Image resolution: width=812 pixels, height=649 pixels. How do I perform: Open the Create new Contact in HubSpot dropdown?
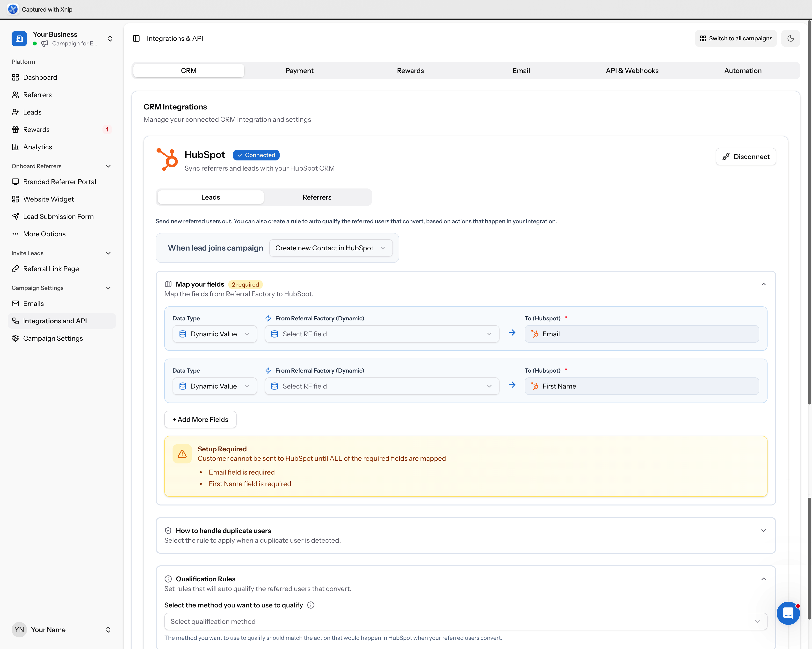point(331,248)
